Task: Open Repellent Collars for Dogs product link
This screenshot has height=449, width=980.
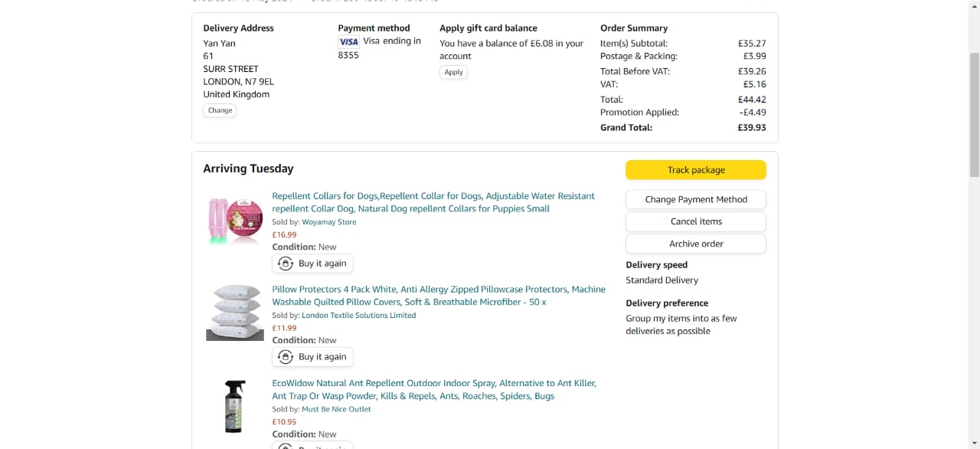Action: coord(433,202)
